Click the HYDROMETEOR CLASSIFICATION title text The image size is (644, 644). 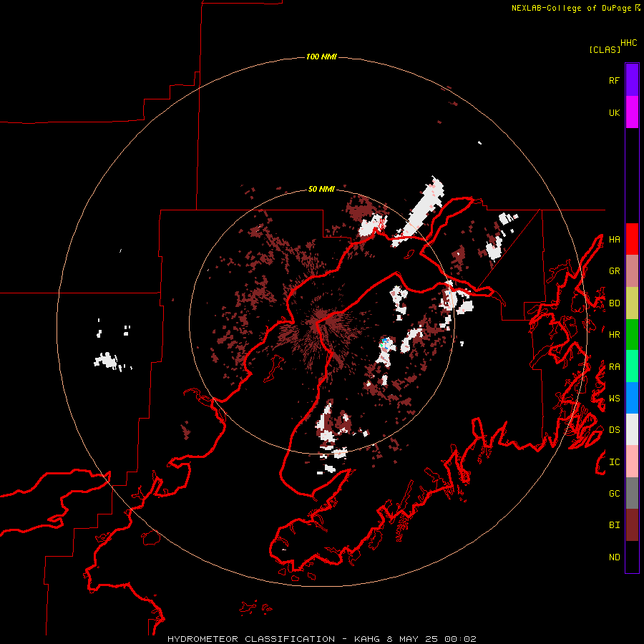tap(251, 639)
